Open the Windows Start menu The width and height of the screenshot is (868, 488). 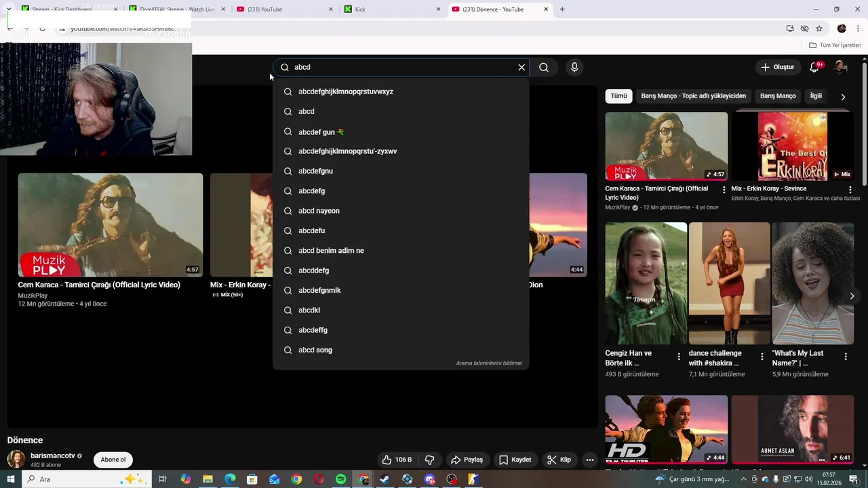9,479
